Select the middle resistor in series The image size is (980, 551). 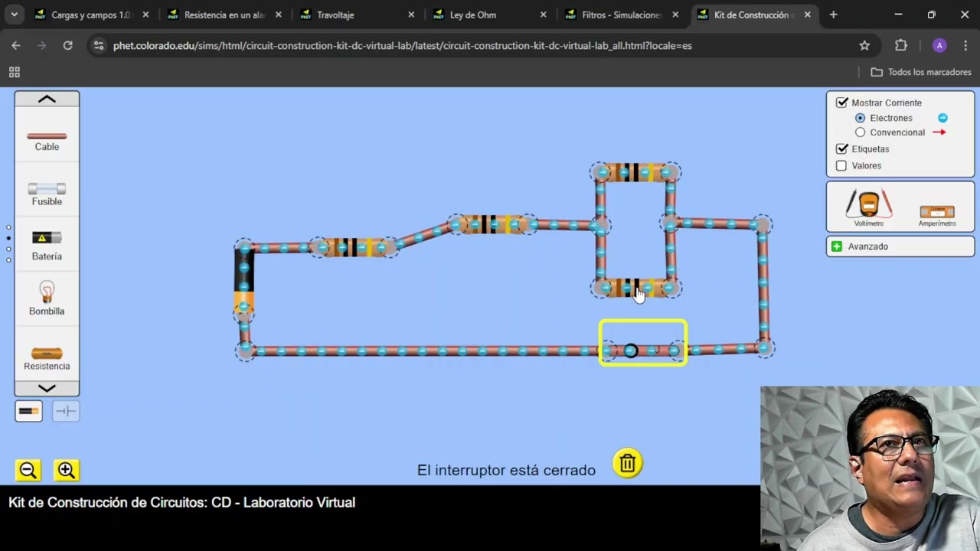494,224
